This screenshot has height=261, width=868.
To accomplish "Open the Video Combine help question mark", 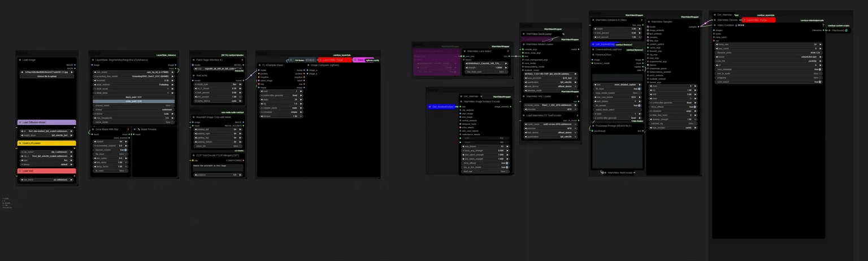I will (x=823, y=25).
